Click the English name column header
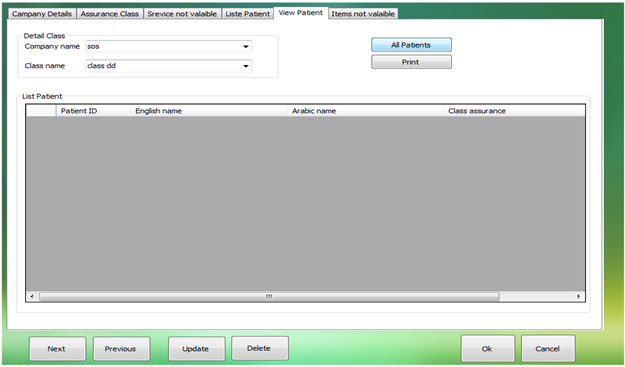625x367 pixels. click(209, 111)
